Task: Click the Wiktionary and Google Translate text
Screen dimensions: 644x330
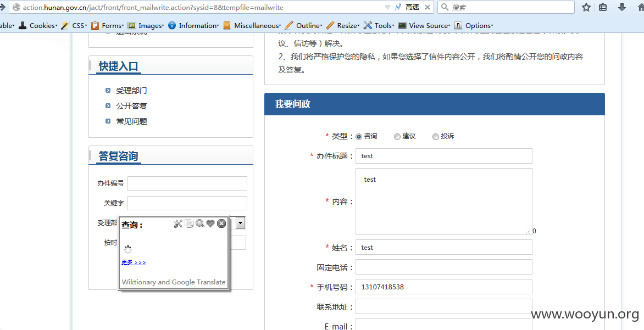Action: pyautogui.click(x=173, y=282)
